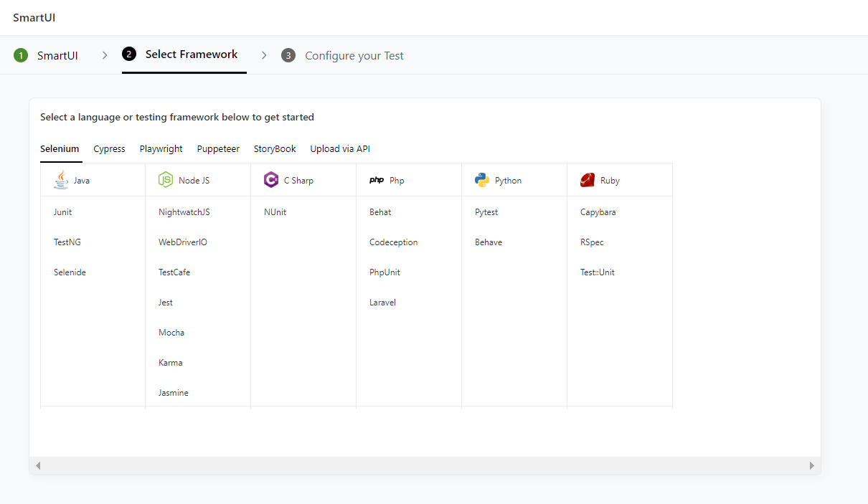This screenshot has width=868, height=504.
Task: Select the Selenide framework
Action: pyautogui.click(x=70, y=272)
